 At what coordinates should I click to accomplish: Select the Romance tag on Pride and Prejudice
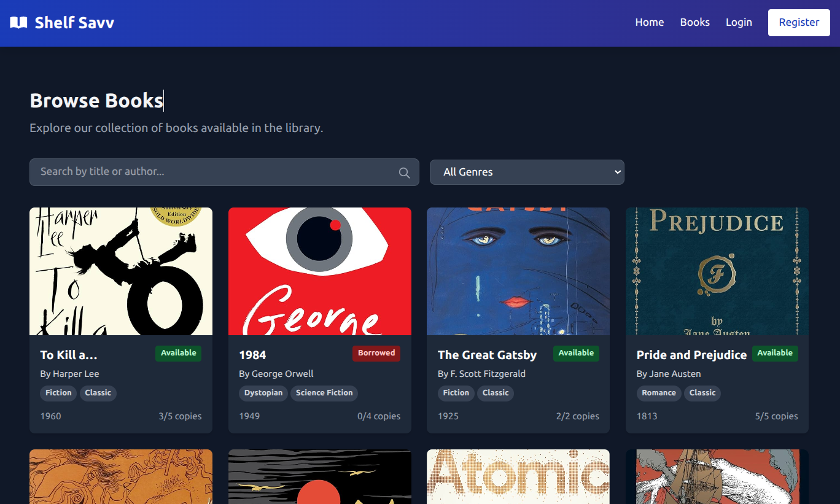659,393
